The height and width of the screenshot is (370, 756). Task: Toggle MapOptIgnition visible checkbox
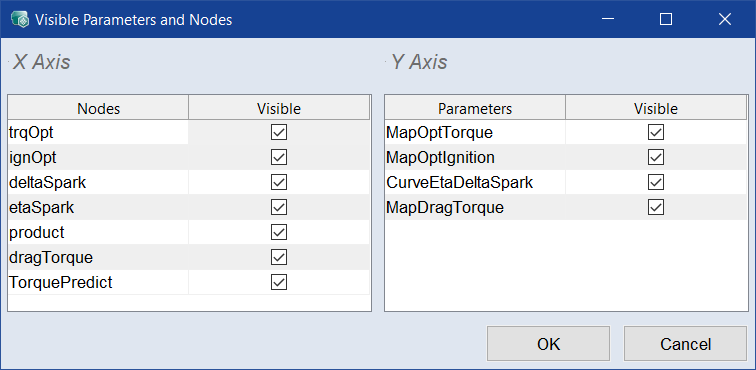(656, 157)
